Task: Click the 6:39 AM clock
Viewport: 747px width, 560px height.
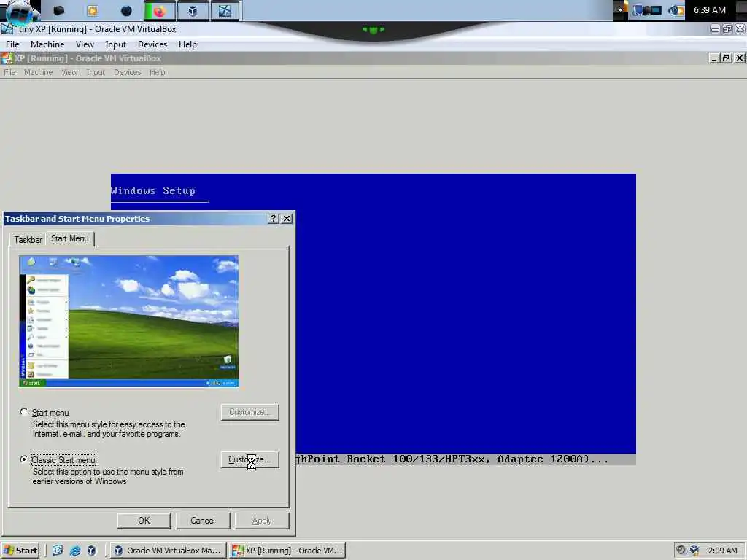Action: click(709, 10)
